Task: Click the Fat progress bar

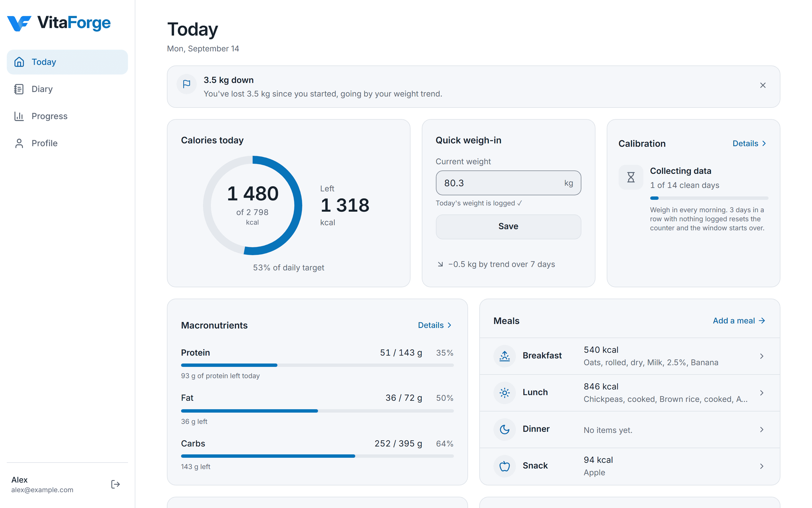Action: (317, 411)
